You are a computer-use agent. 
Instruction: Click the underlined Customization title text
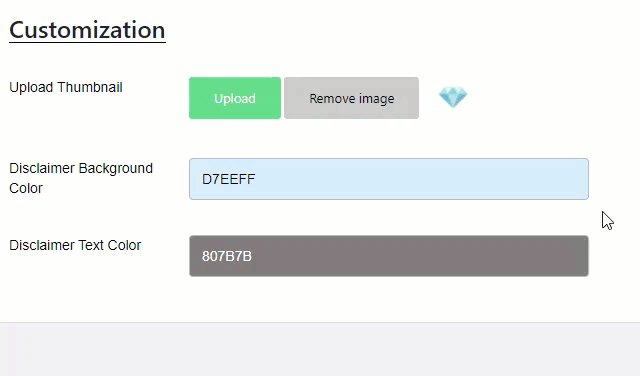87,30
